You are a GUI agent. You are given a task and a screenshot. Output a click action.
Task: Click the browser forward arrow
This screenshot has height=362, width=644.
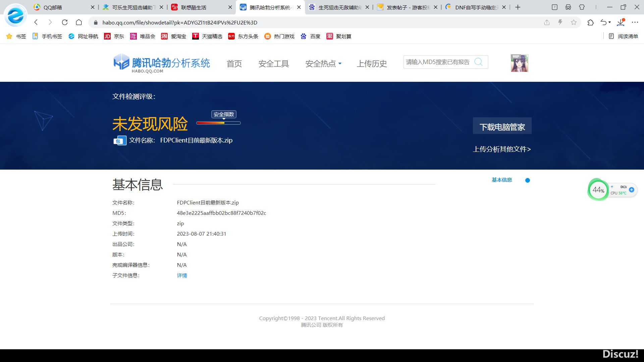click(x=50, y=22)
